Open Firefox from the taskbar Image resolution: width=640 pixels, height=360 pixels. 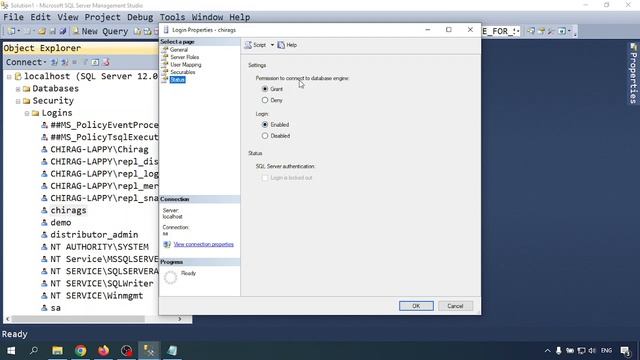coord(104,351)
